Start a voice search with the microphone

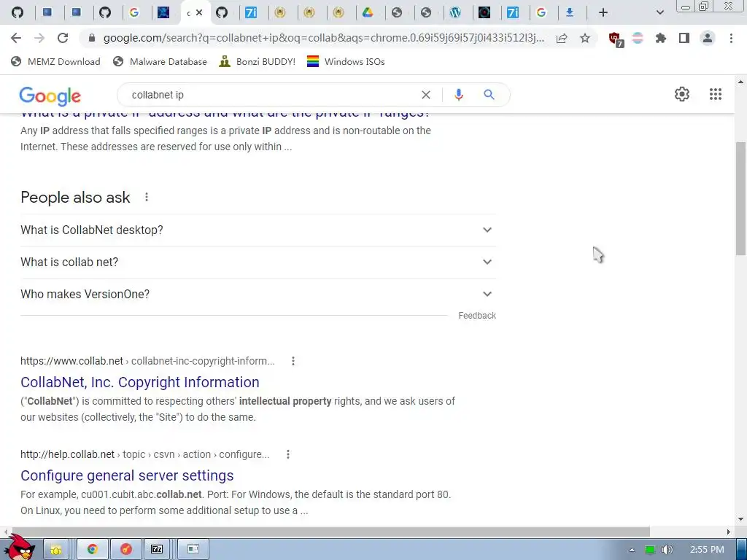click(x=458, y=95)
